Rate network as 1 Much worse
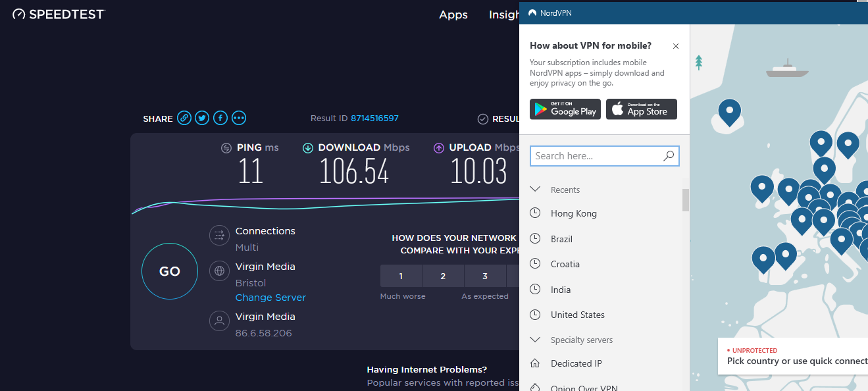Viewport: 868px width, 391px height. click(x=401, y=276)
